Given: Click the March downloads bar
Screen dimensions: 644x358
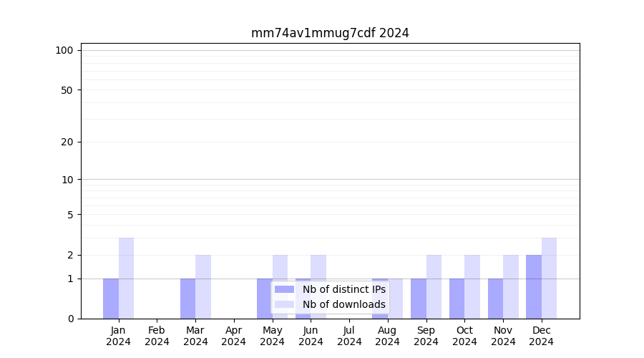Looking at the screenshot, I should [x=203, y=286].
